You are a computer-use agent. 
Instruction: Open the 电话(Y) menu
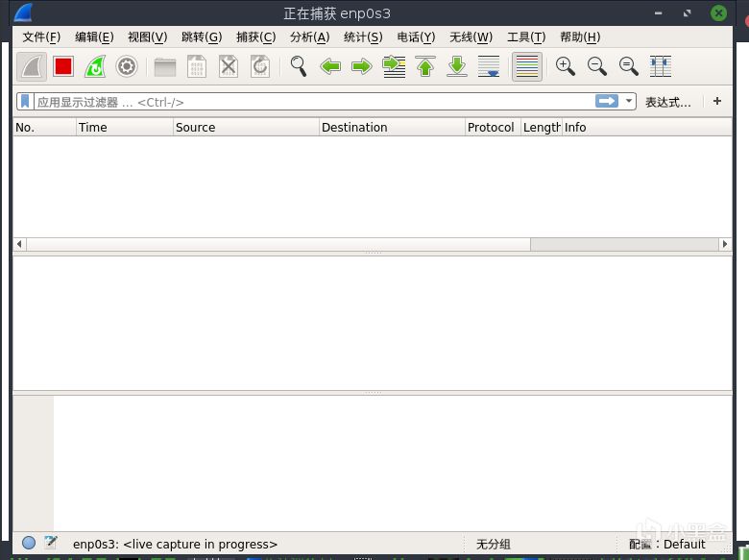[416, 37]
